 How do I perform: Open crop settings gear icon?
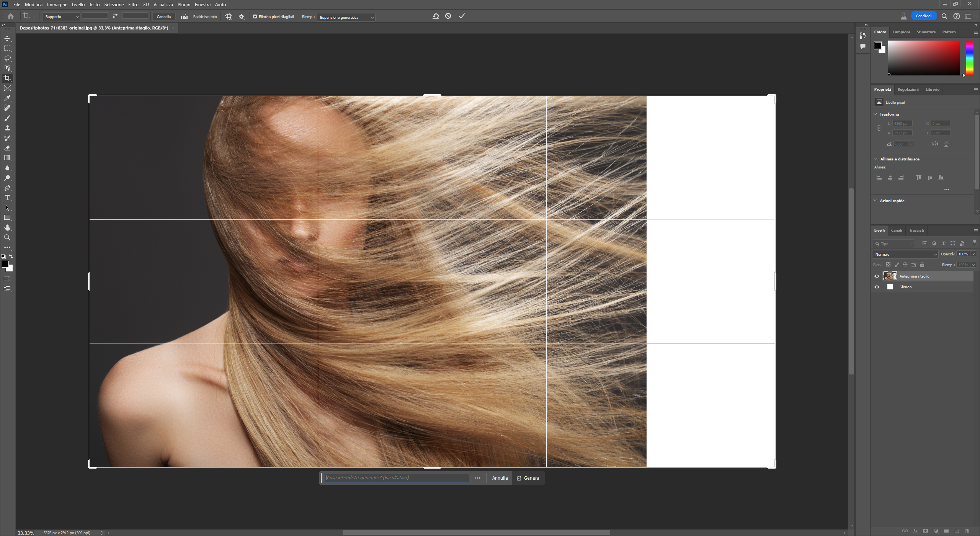tap(242, 17)
